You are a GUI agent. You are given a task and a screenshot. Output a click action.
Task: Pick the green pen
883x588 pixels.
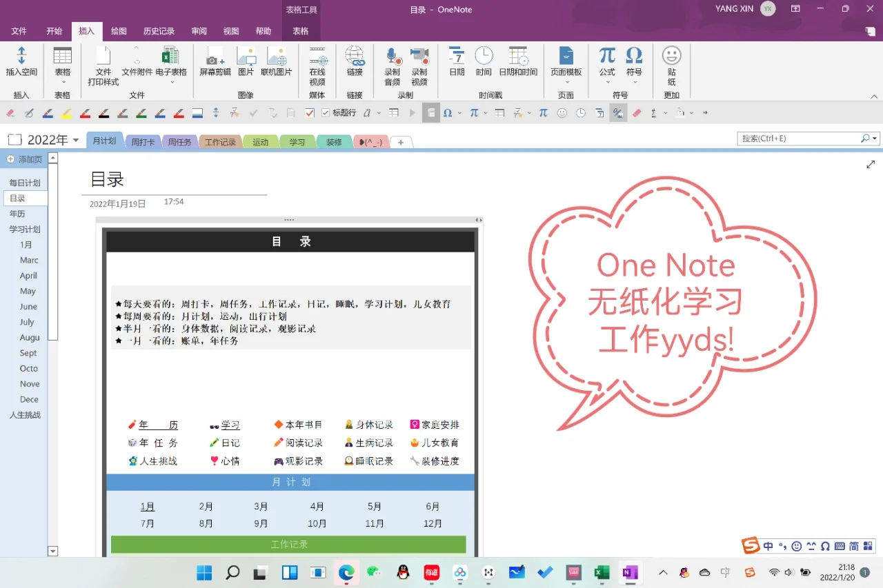click(141, 113)
